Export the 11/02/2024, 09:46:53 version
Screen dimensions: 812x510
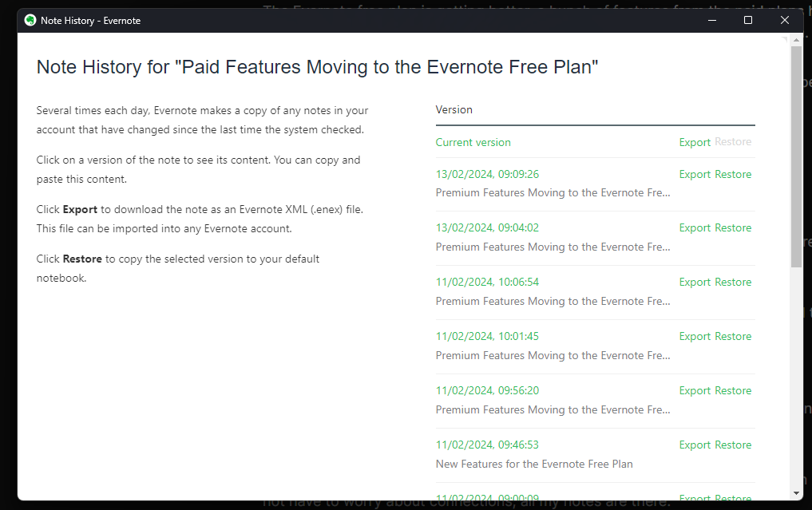tap(693, 445)
